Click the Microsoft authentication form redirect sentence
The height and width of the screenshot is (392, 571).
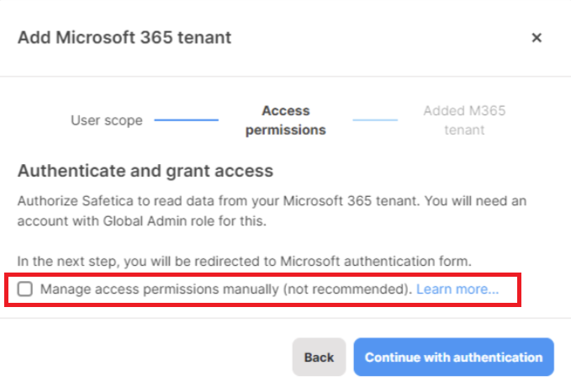[245, 262]
